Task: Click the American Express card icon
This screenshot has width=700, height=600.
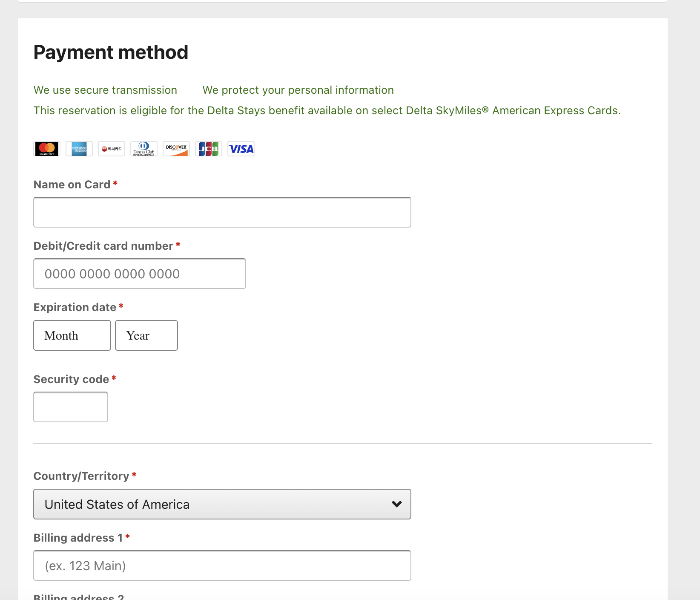Action: pos(79,149)
